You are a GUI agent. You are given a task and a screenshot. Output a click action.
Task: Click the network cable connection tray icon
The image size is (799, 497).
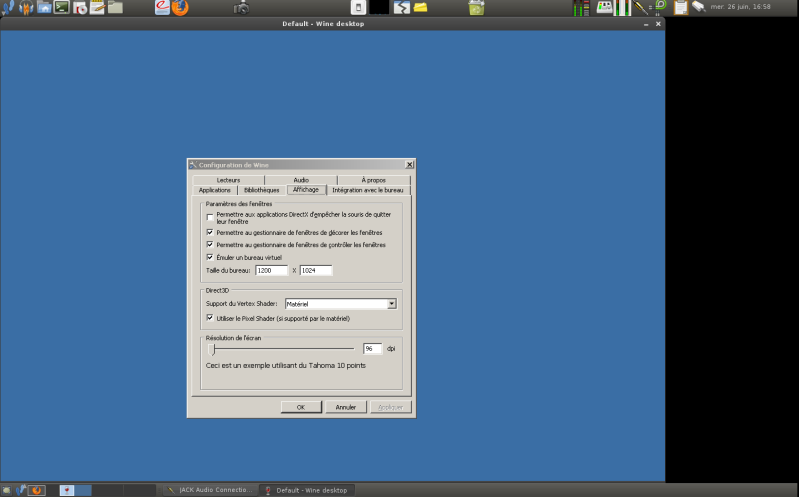click(x=699, y=7)
